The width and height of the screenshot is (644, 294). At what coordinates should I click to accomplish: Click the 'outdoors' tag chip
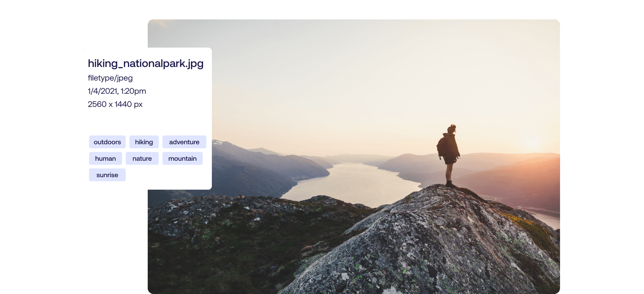107,142
